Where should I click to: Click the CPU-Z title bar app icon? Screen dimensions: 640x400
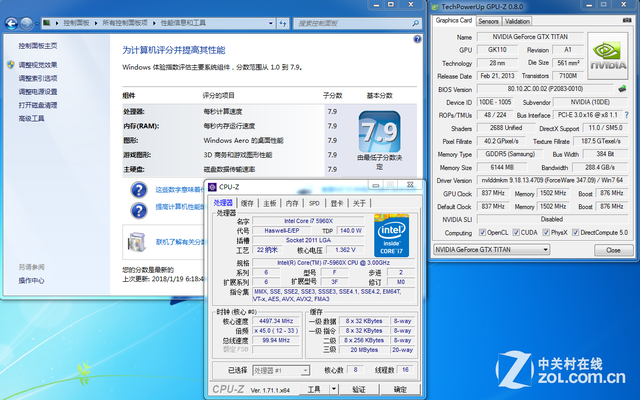click(212, 187)
